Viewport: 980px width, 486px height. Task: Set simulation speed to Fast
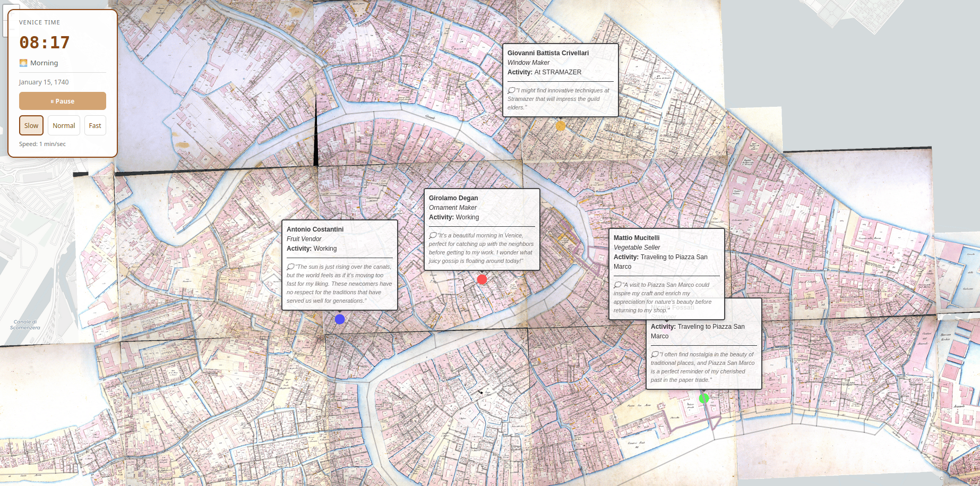coord(95,126)
